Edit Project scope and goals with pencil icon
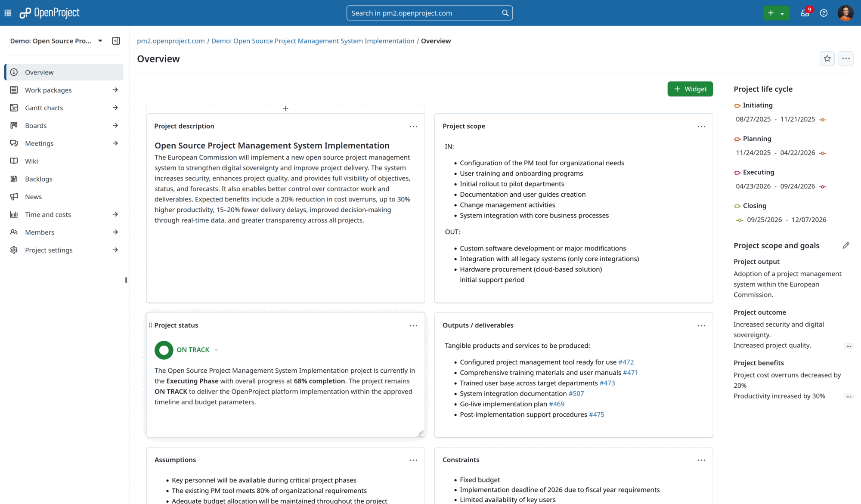 click(846, 245)
